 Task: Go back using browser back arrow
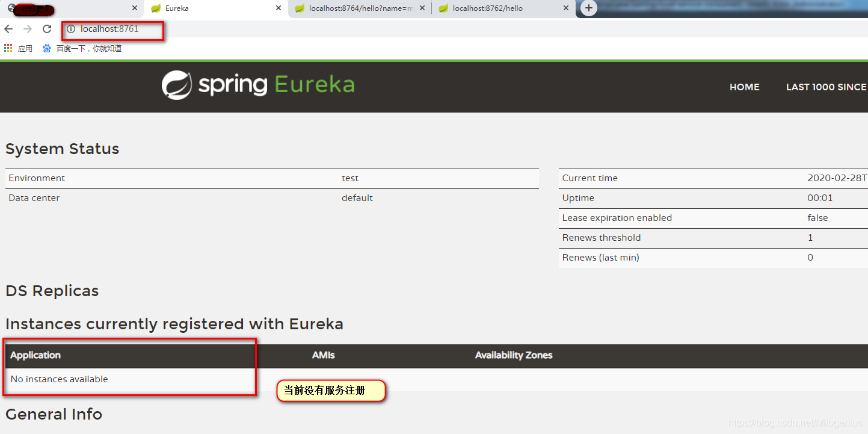pyautogui.click(x=8, y=29)
